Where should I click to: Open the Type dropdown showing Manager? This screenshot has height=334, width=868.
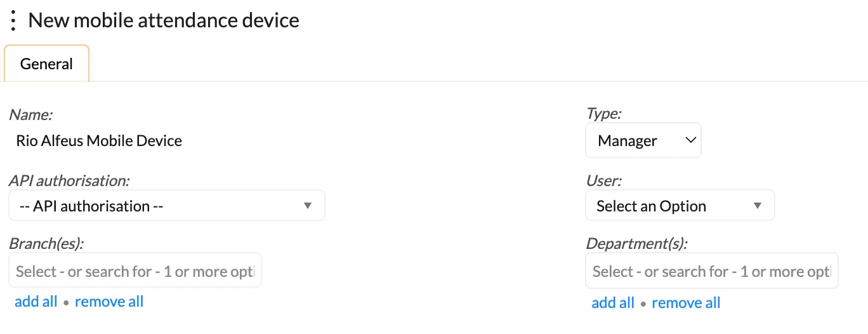643,141
